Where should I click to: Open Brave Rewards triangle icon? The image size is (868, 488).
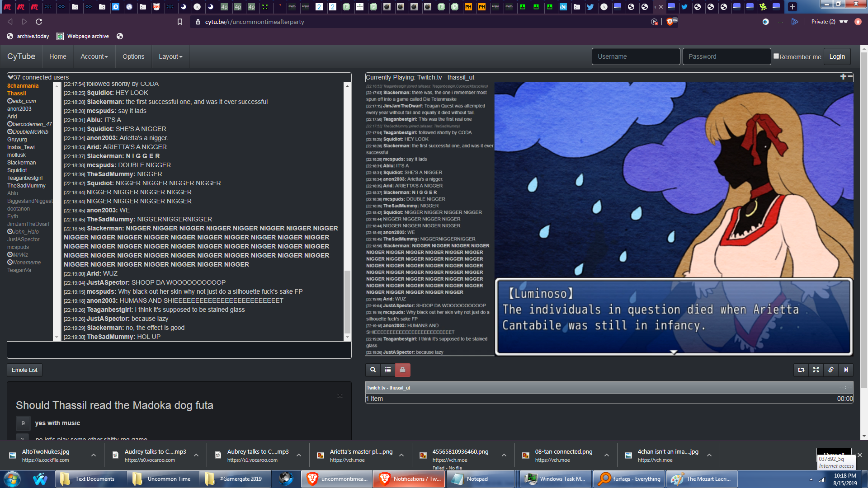794,22
